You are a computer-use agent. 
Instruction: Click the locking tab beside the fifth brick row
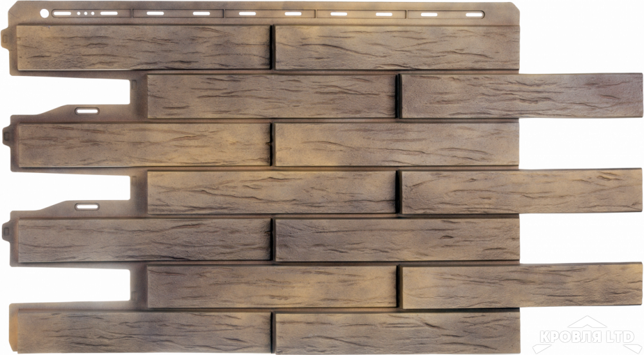coord(6,231)
